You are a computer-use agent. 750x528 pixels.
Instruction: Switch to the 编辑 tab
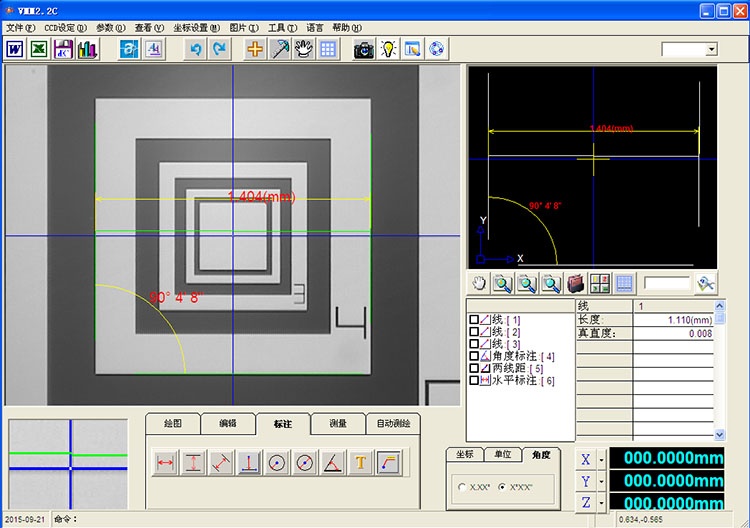click(228, 424)
